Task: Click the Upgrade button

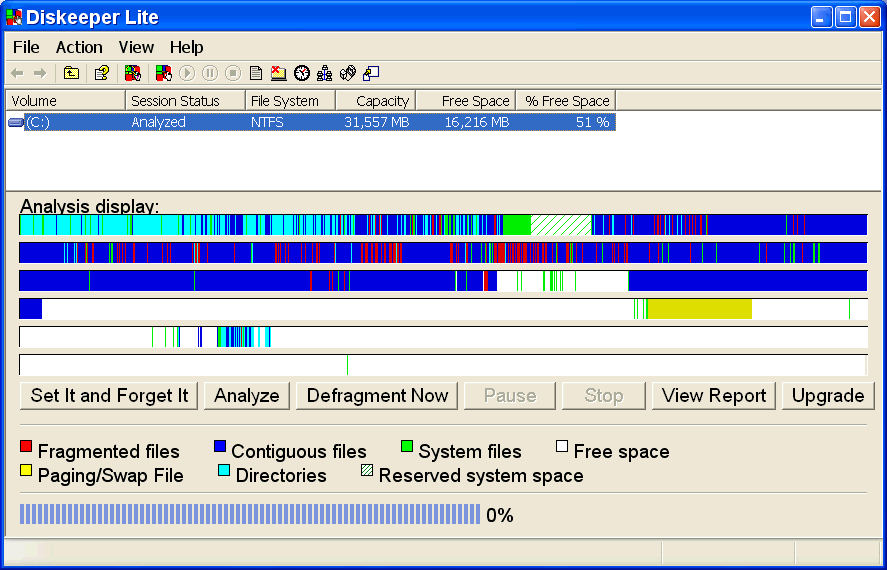Action: point(828,395)
